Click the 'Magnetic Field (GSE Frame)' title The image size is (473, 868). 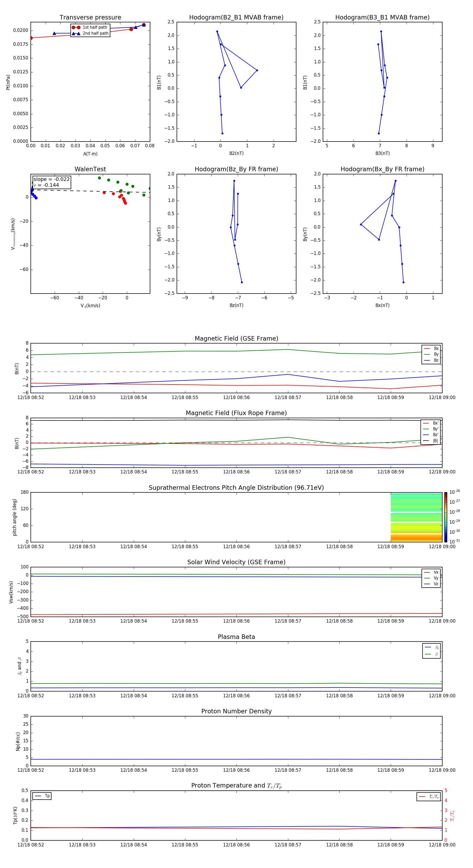pyautogui.click(x=236, y=339)
